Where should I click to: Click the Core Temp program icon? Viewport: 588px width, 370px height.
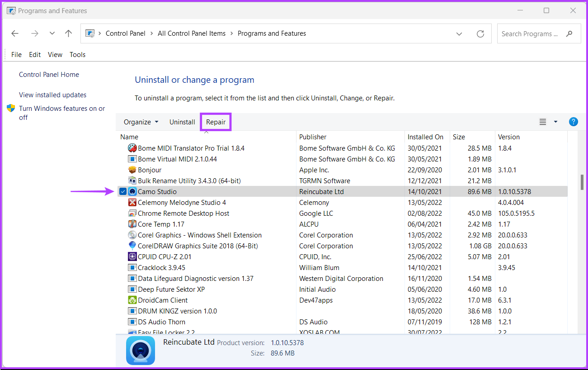[132, 224]
